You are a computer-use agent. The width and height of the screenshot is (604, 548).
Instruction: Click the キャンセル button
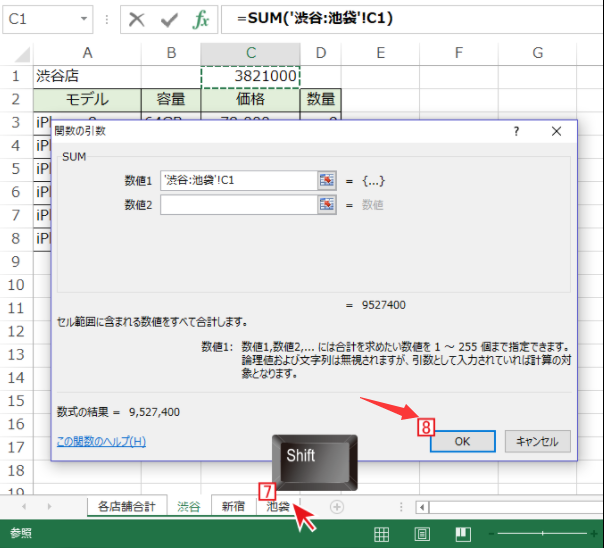(537, 441)
